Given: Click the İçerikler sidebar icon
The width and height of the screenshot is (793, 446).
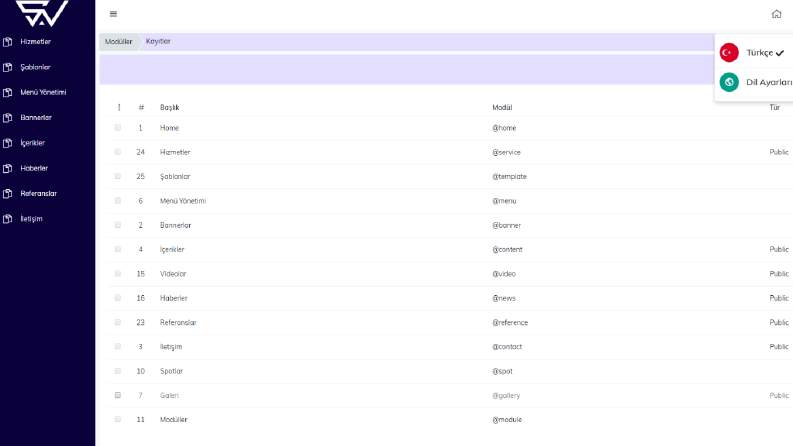Looking at the screenshot, I should point(8,143).
